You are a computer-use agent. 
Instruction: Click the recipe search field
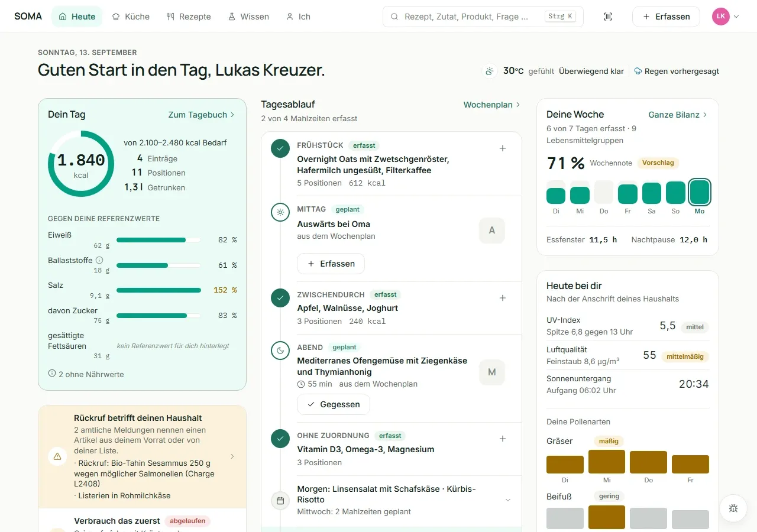(483, 17)
